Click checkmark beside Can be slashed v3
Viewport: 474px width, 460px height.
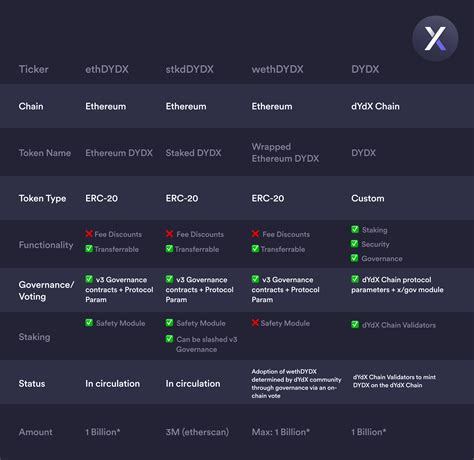(169, 339)
